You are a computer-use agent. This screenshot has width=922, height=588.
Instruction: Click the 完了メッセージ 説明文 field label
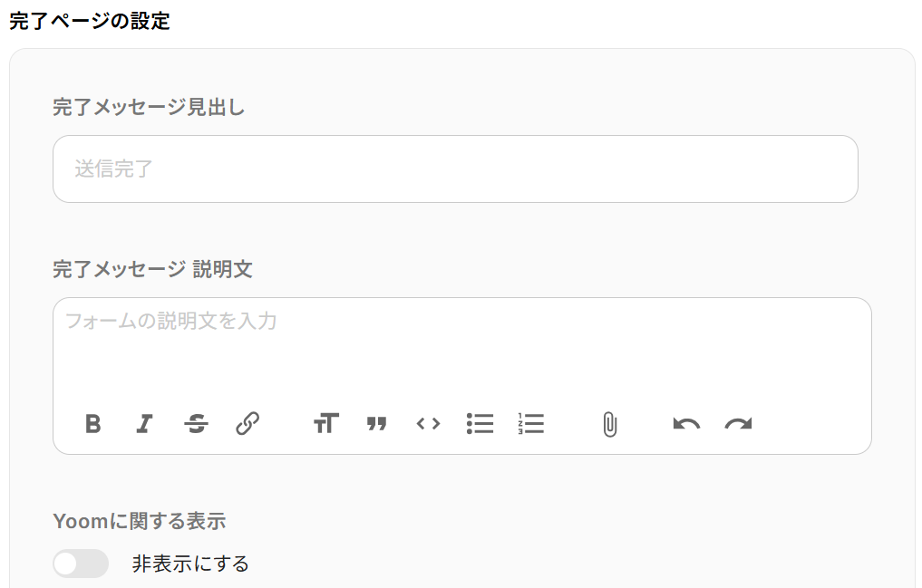tap(153, 270)
